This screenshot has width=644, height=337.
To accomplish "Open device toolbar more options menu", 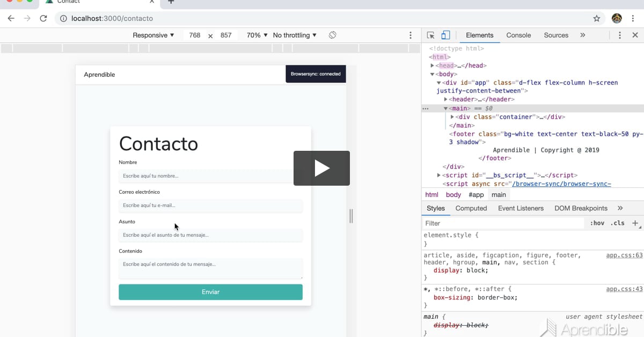I will (x=411, y=35).
